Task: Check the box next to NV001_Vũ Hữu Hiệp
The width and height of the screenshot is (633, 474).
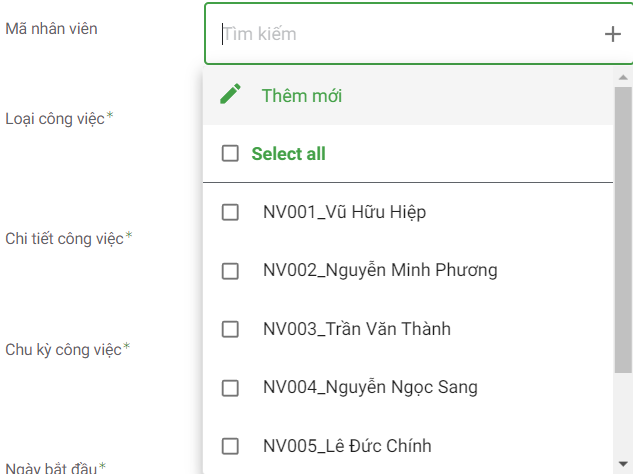Action: (x=230, y=212)
